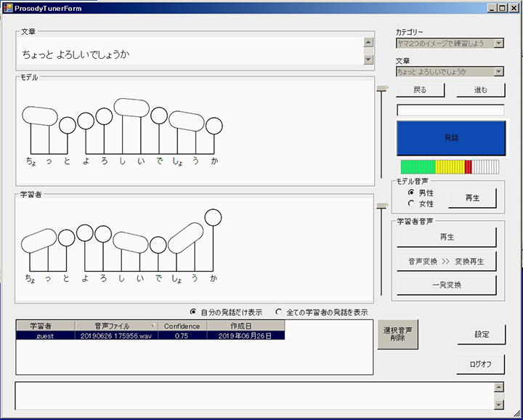The height and width of the screenshot is (420, 523).
Task: Advance with the 進む button
Action: tap(480, 91)
